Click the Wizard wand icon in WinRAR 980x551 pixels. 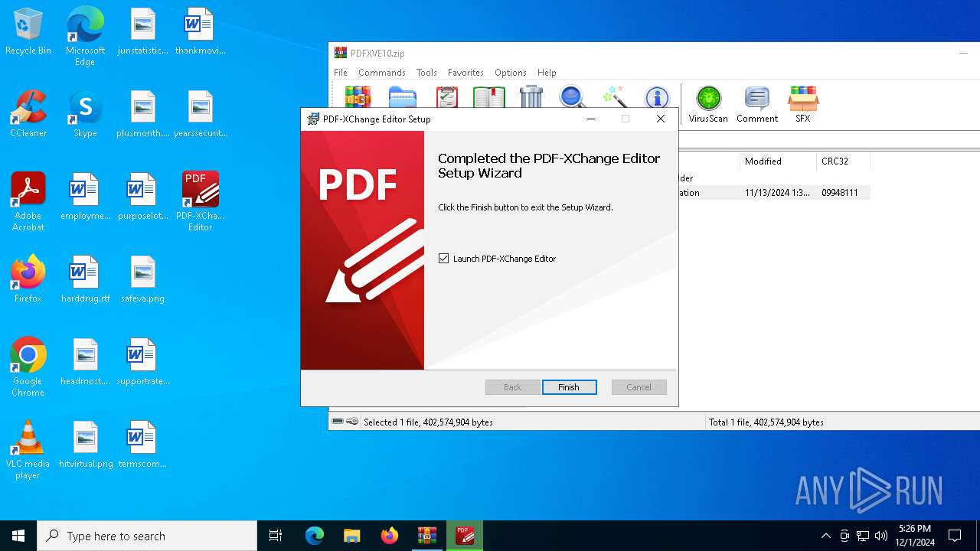(x=615, y=96)
